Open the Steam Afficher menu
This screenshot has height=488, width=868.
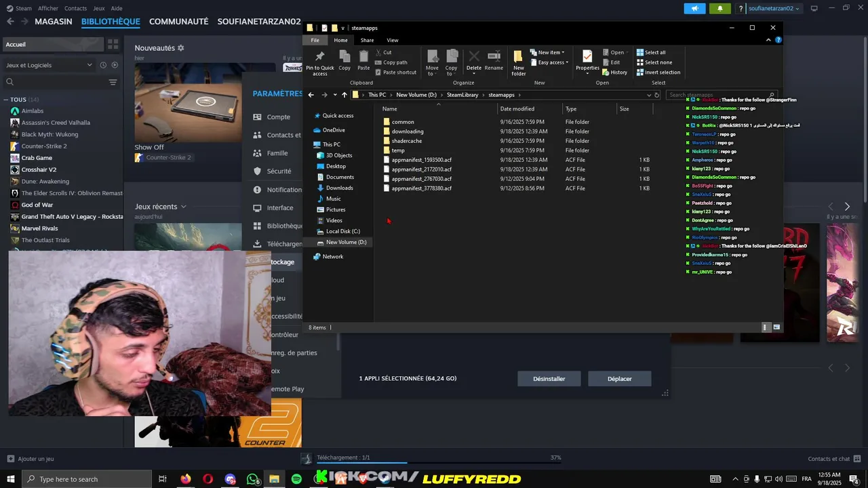pyautogui.click(x=48, y=8)
